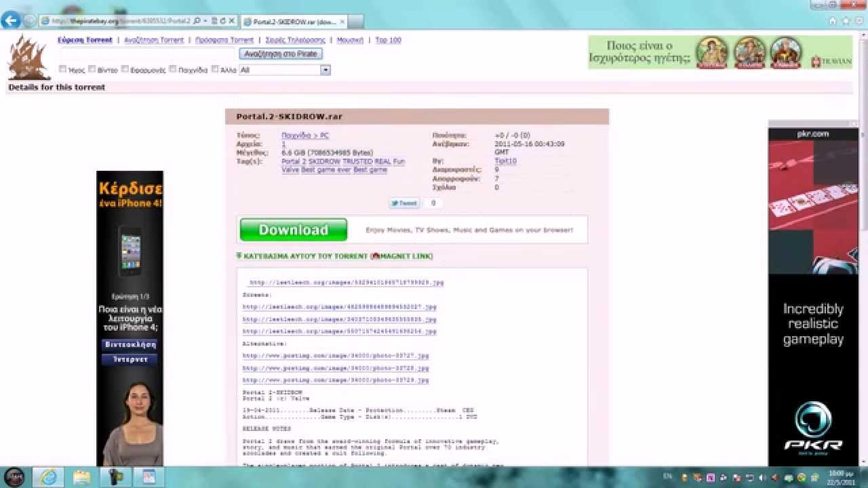Open the Top 100 menu link

coord(388,40)
